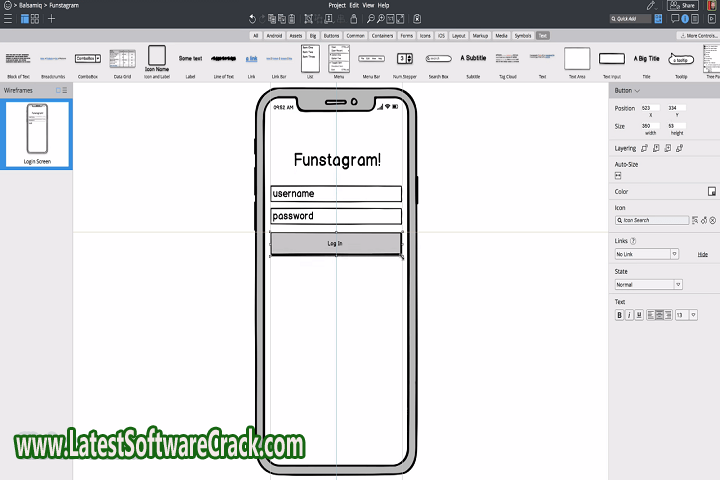Switch to grid thumbnail view icon
The height and width of the screenshot is (480, 720).
35,18
